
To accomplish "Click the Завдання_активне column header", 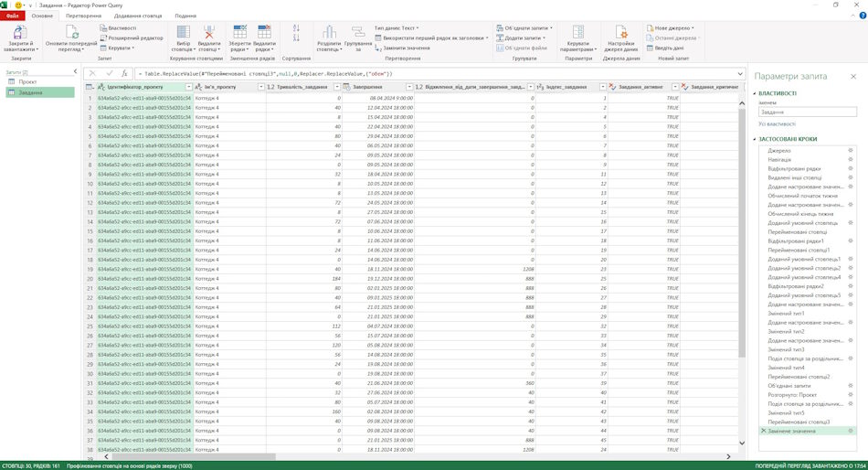I will (x=644, y=87).
